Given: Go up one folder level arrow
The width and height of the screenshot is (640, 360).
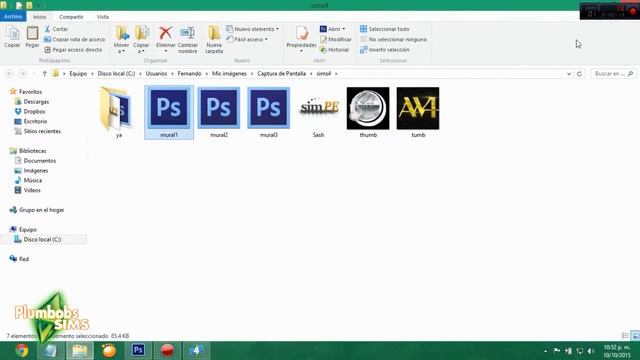Looking at the screenshot, I should (44, 73).
